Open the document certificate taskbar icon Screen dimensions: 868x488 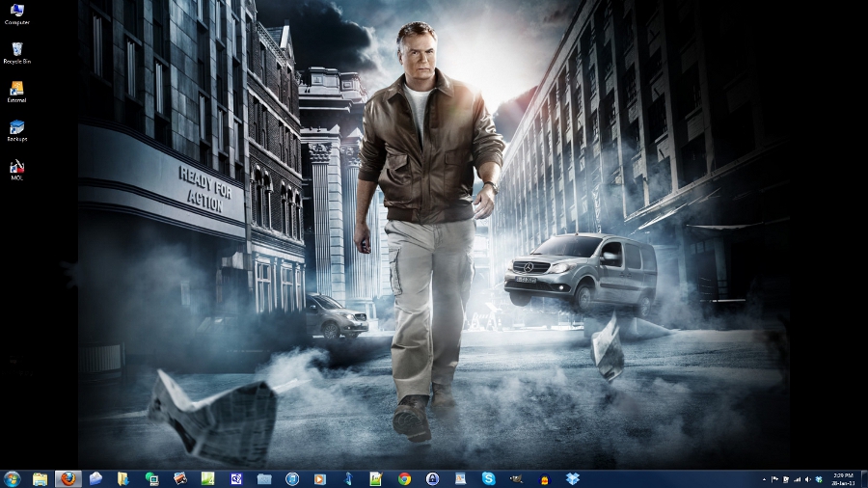tap(461, 479)
